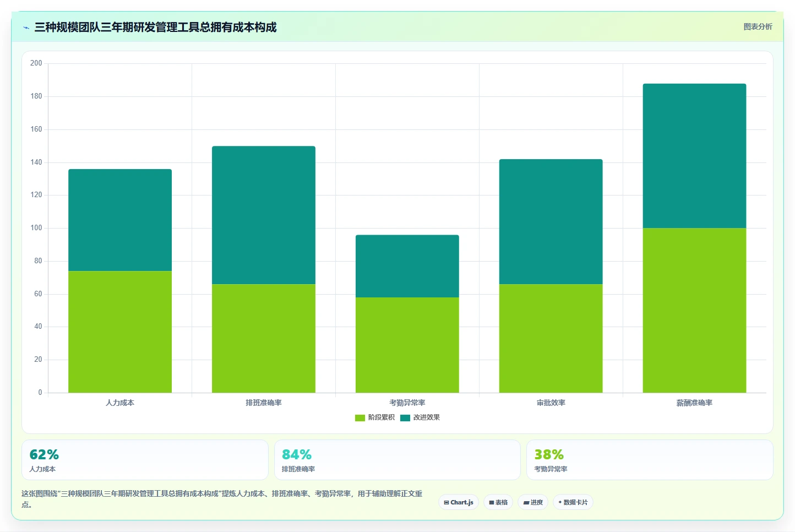
Task: Click the green 阶段累积 bar for 审批效率
Action: point(551,338)
